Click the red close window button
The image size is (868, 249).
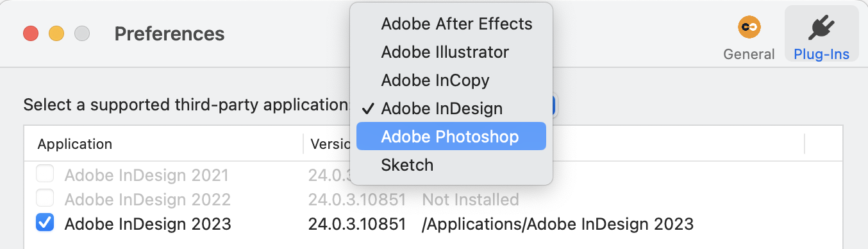pos(31,33)
